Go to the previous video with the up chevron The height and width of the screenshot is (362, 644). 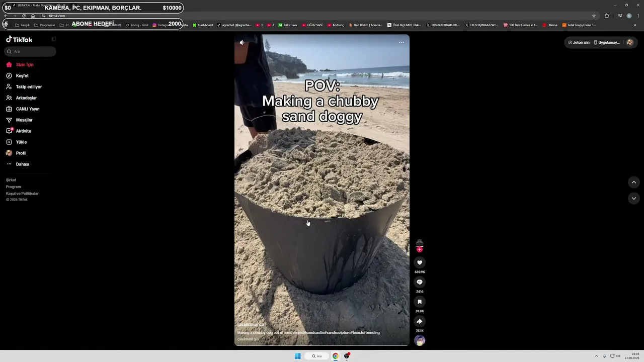point(633,182)
